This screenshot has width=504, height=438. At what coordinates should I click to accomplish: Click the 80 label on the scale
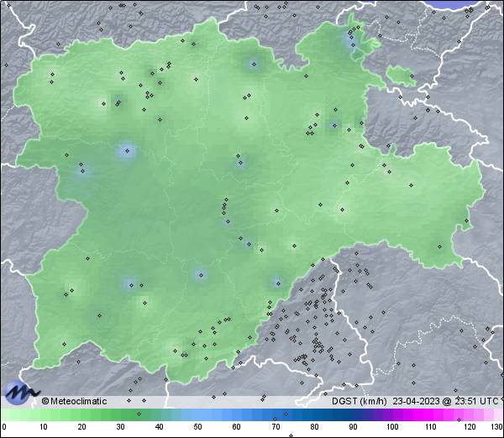point(315,427)
